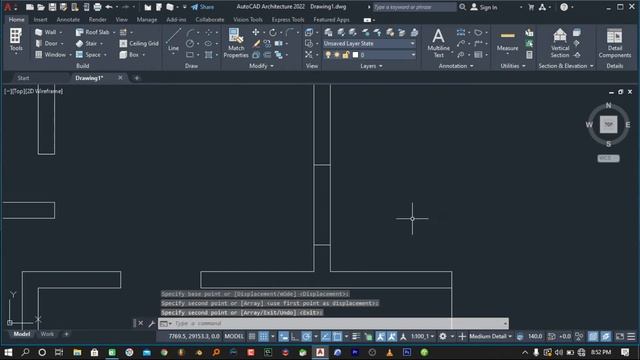Select the Box tool
Screen dimensions: 640x360
click(129, 54)
